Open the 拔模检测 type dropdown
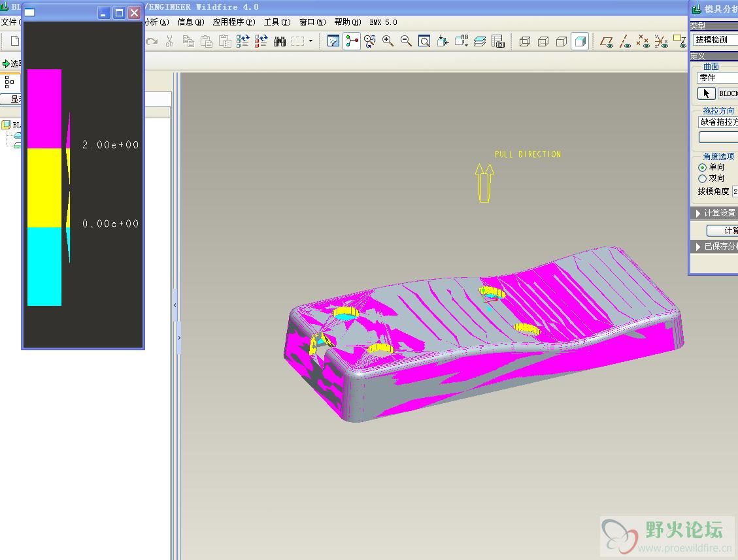This screenshot has width=738, height=560. pos(715,39)
